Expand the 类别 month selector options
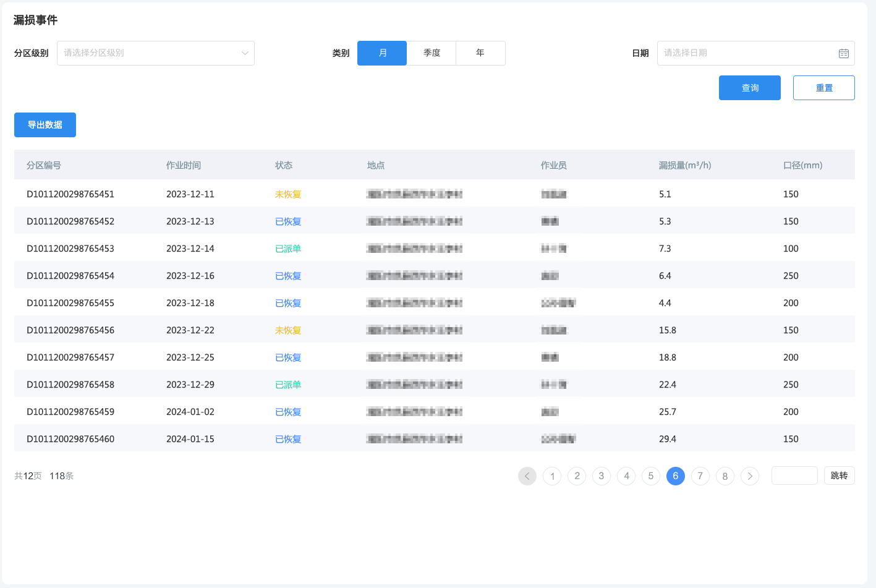Image resolution: width=876 pixels, height=588 pixels. [381, 53]
